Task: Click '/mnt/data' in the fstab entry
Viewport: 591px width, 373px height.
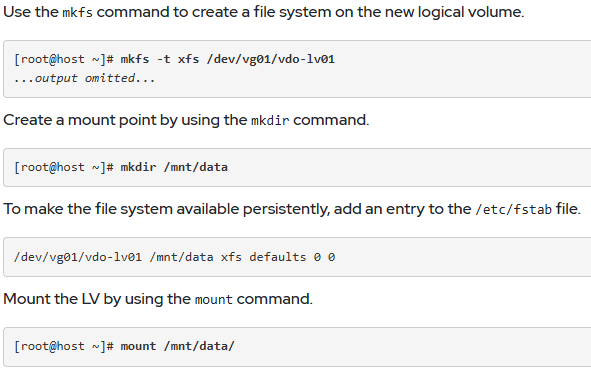Action: pyautogui.click(x=181, y=257)
